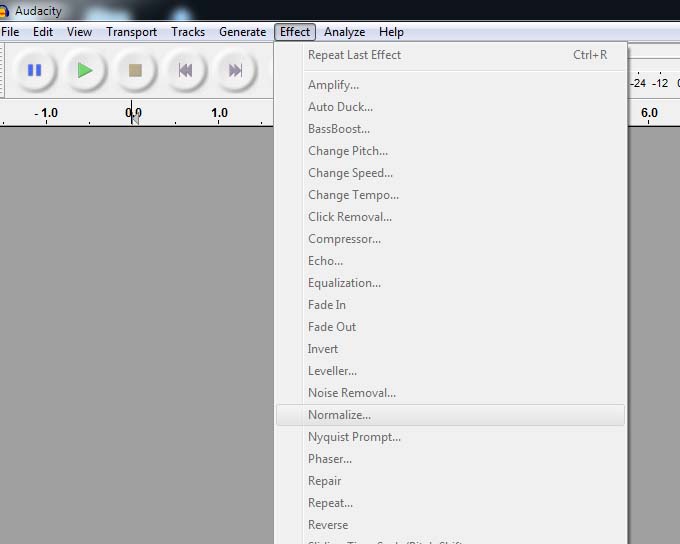Open the Edit menu

[x=43, y=32]
